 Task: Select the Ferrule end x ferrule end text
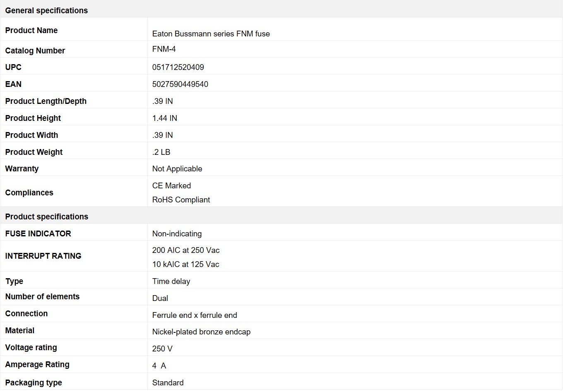tap(195, 315)
